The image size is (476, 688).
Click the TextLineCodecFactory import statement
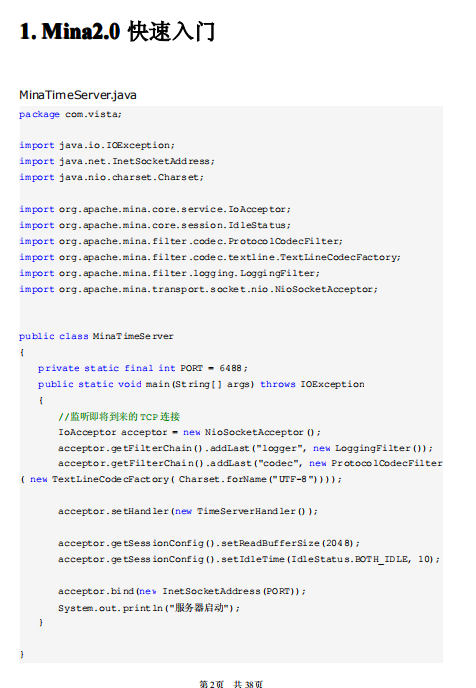click(x=210, y=257)
